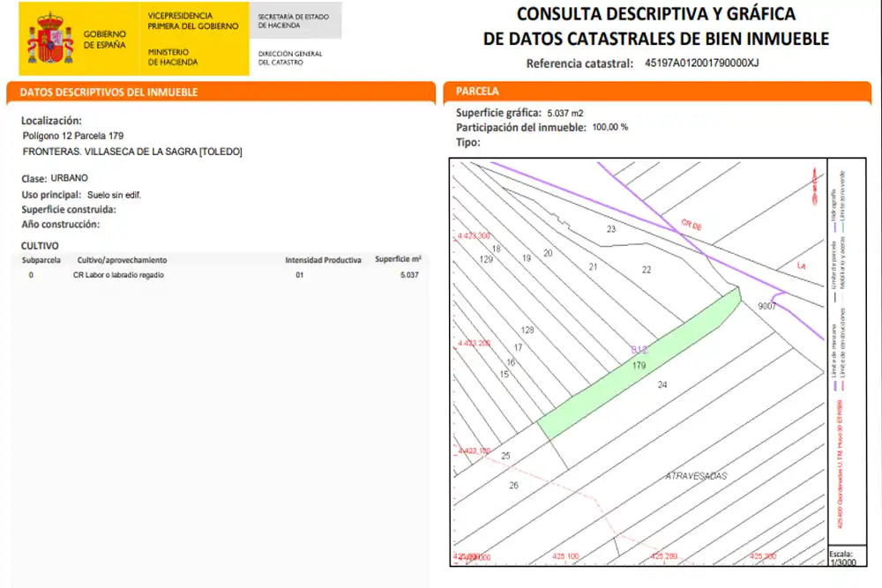The width and height of the screenshot is (882, 588).
Task: Click the 'Año construcción:' label
Action: pyautogui.click(x=60, y=224)
